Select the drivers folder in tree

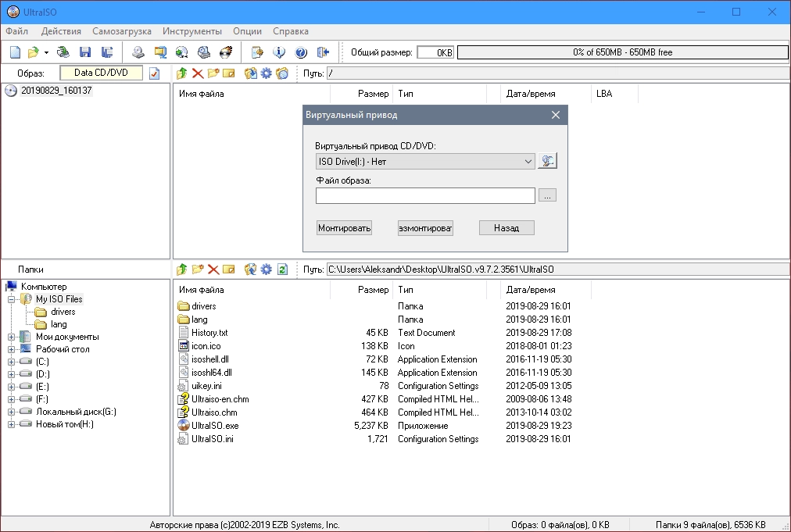coord(63,312)
